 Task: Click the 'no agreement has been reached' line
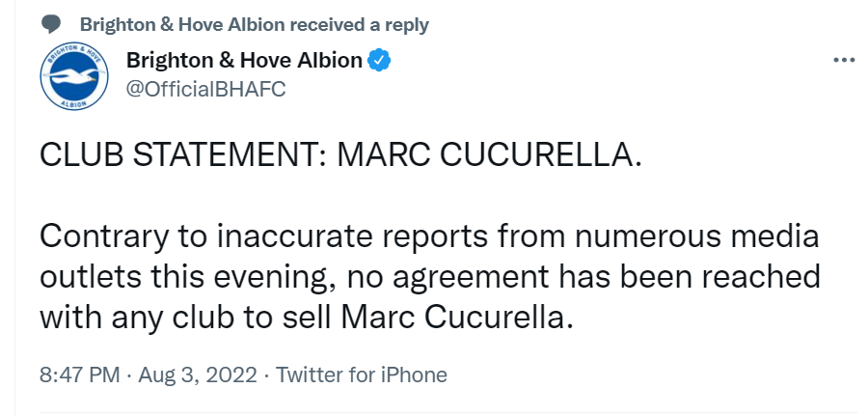coord(429,278)
